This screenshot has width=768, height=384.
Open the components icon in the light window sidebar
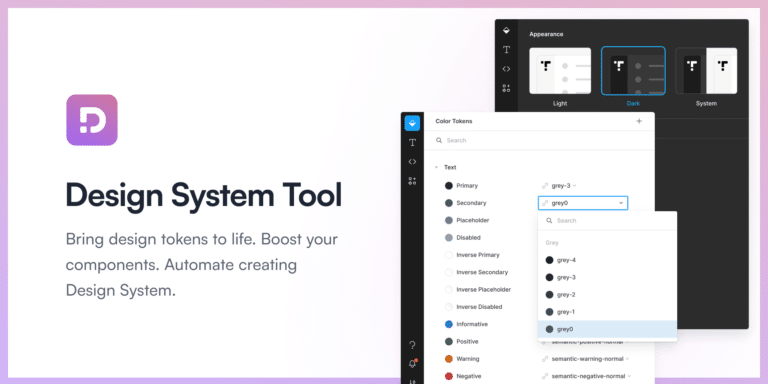pyautogui.click(x=412, y=181)
